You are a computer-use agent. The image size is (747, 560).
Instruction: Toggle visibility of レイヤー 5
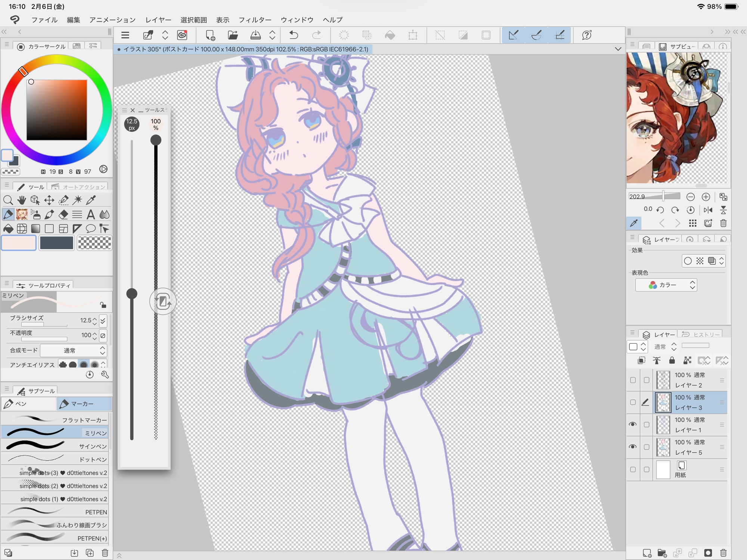[x=633, y=447]
